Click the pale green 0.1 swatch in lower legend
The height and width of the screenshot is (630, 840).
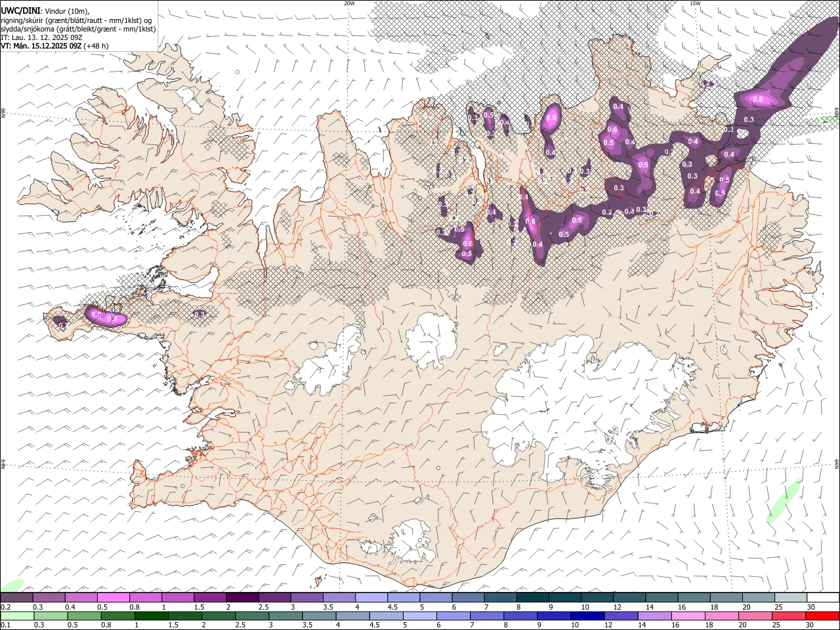[x=17, y=616]
